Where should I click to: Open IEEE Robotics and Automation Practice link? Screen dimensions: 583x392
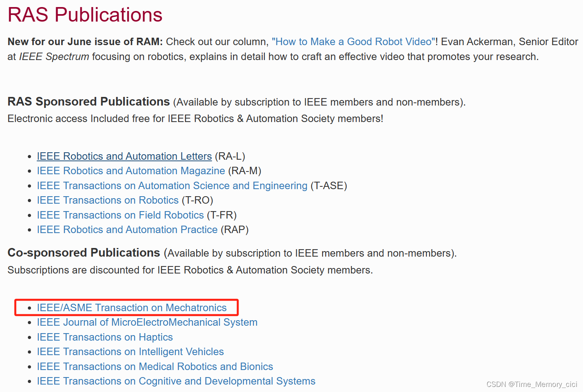pyautogui.click(x=127, y=230)
